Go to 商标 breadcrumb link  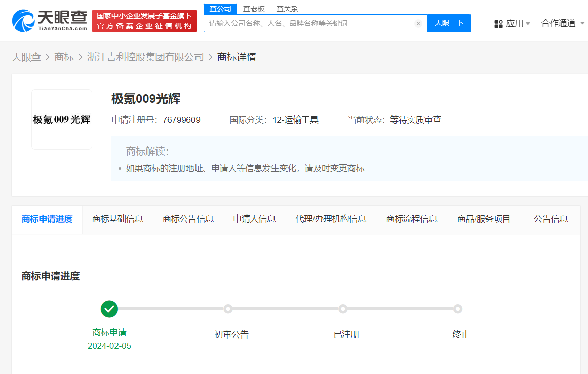[64, 57]
